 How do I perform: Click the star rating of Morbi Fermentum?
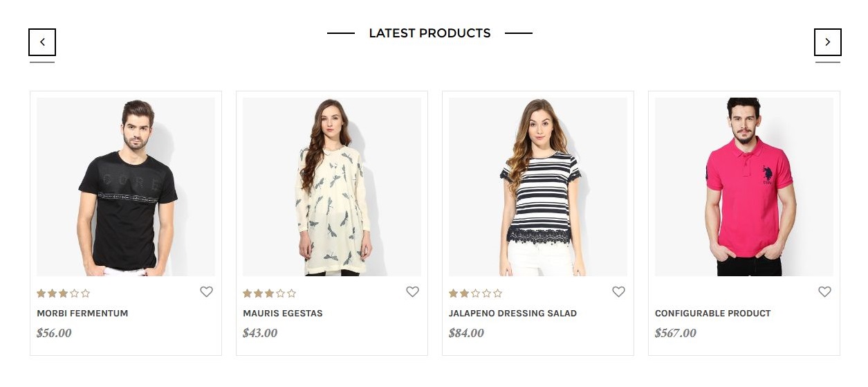(x=63, y=294)
